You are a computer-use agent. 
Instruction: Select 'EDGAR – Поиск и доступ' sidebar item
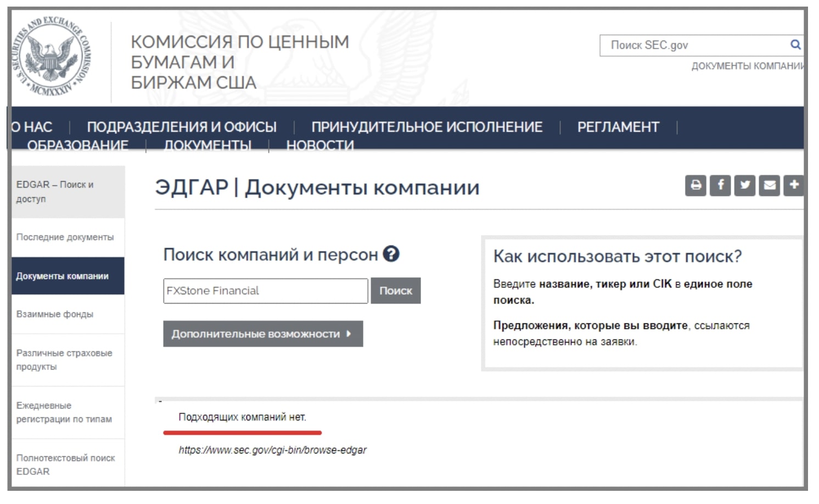[x=68, y=192]
